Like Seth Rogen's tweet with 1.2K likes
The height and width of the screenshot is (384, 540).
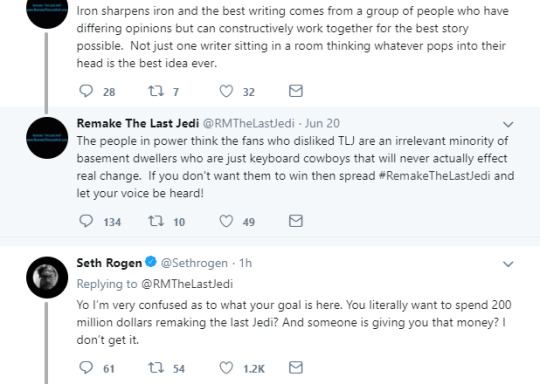pos(226,368)
